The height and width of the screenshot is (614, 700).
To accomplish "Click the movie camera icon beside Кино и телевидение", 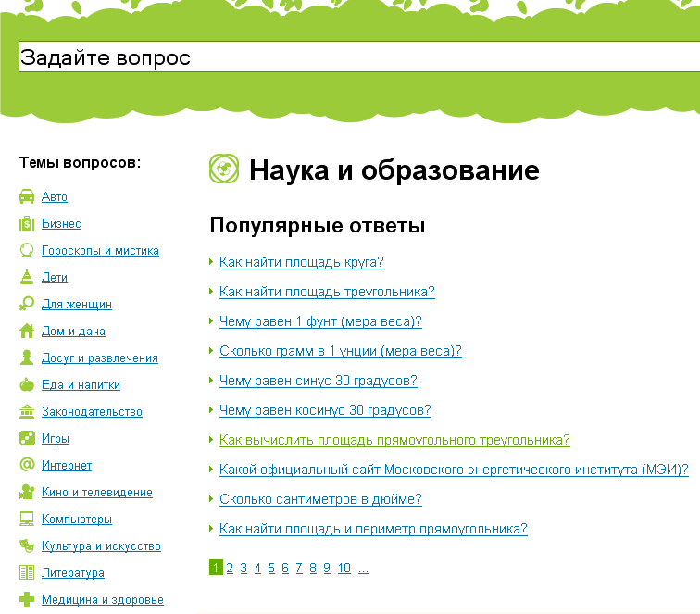I will point(27,492).
